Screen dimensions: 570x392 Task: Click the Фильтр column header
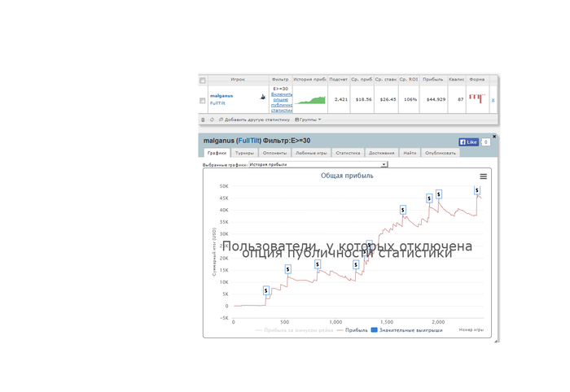pyautogui.click(x=280, y=80)
